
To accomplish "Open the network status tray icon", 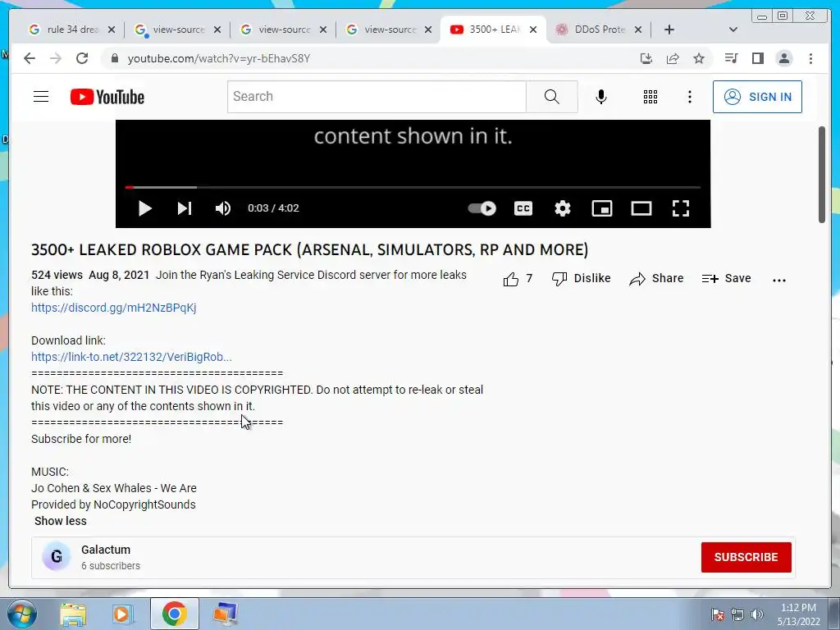I will [x=737, y=614].
